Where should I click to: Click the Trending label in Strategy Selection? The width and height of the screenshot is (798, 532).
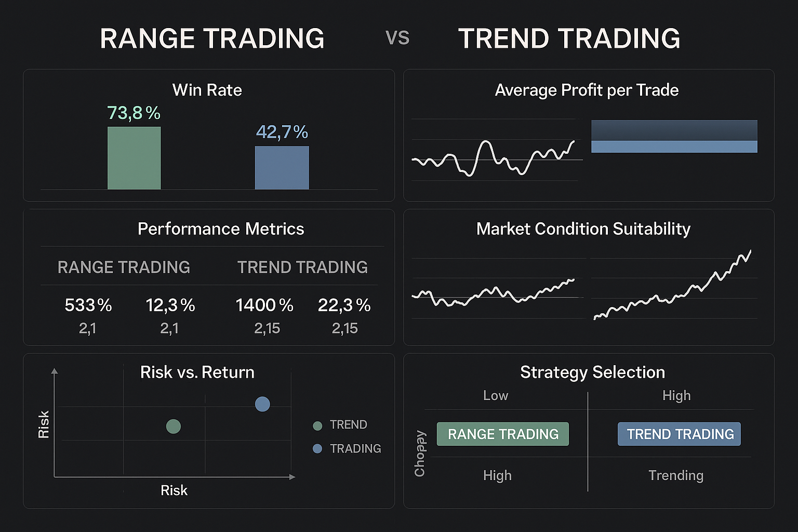tap(676, 475)
